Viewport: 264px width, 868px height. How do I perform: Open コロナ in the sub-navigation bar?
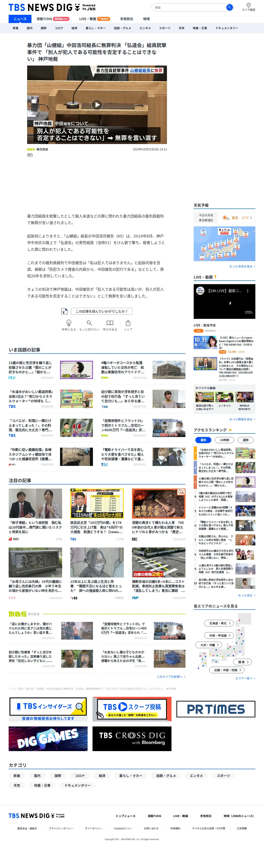click(59, 28)
